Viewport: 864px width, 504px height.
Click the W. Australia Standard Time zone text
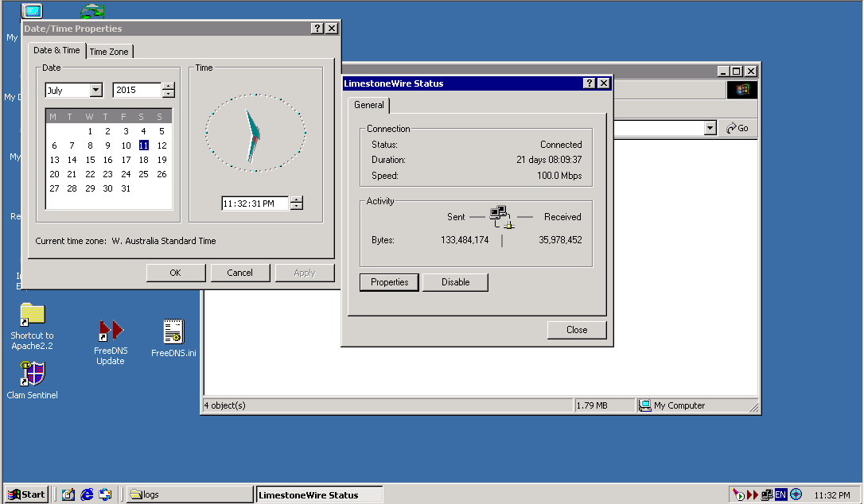tap(164, 241)
